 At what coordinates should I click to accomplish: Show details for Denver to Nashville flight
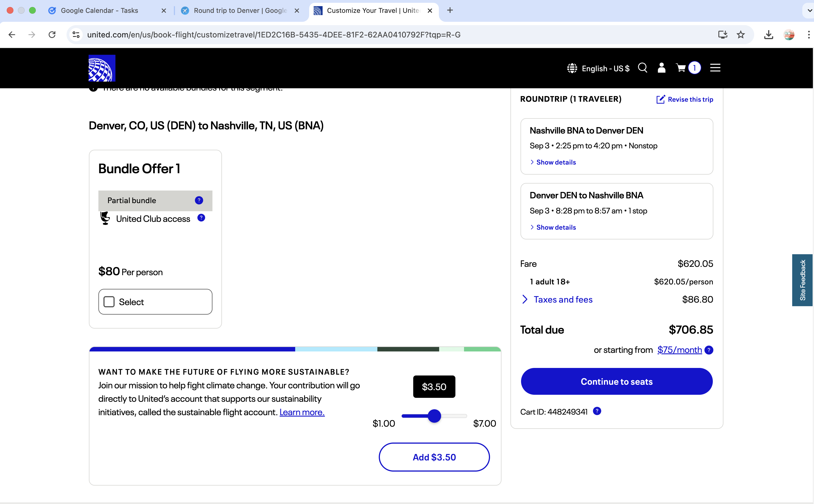pos(555,227)
